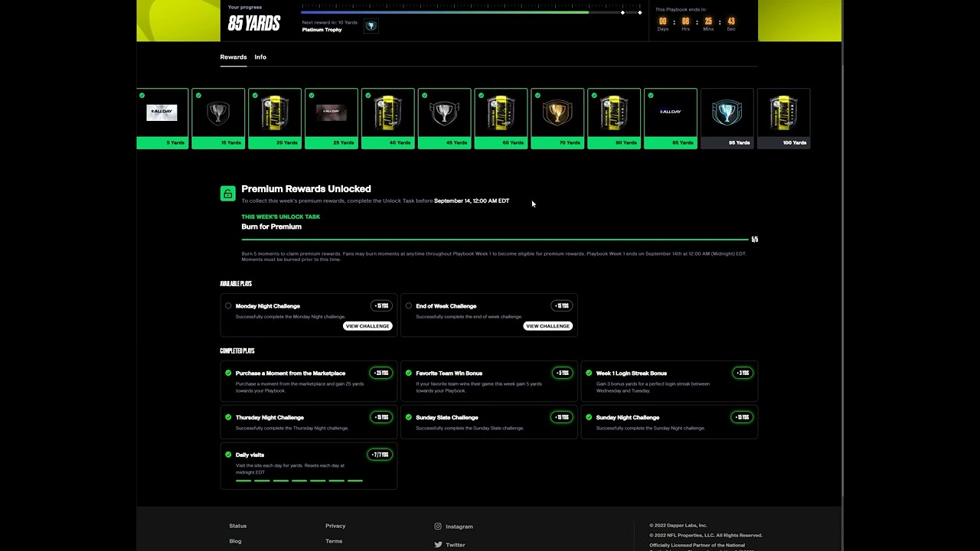Click the 85 YARDS progress heading

(254, 24)
